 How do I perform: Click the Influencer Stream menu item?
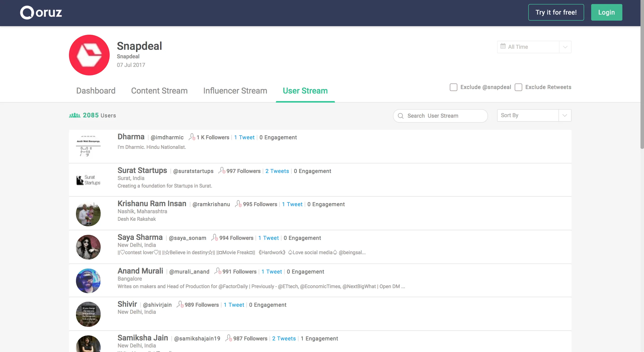pyautogui.click(x=235, y=91)
